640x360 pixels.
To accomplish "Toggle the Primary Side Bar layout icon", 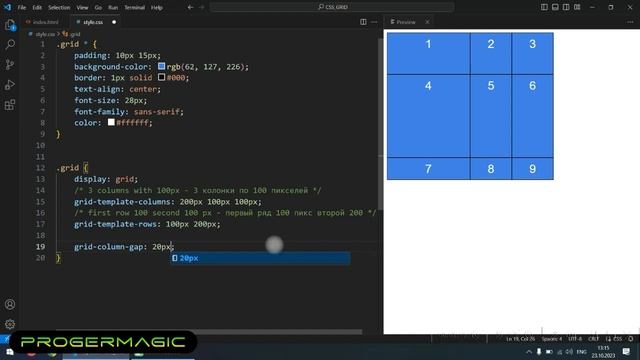I will pyautogui.click(x=544, y=7).
